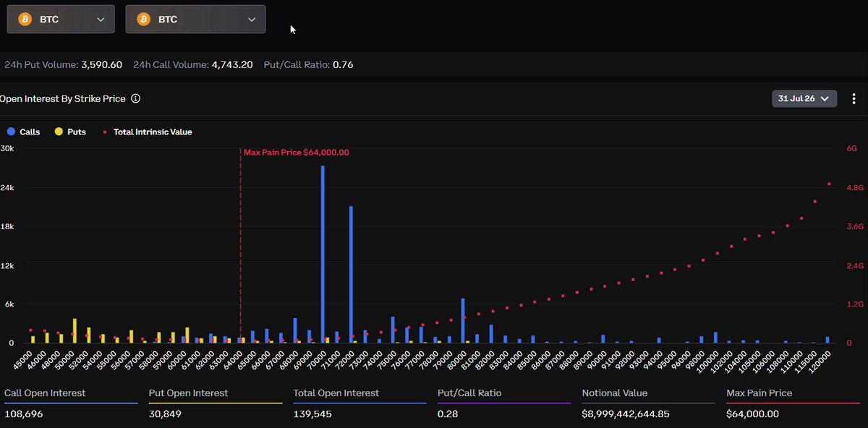Image resolution: width=868 pixels, height=428 pixels.
Task: Click the 18k label on the left axis
Action: (x=7, y=226)
